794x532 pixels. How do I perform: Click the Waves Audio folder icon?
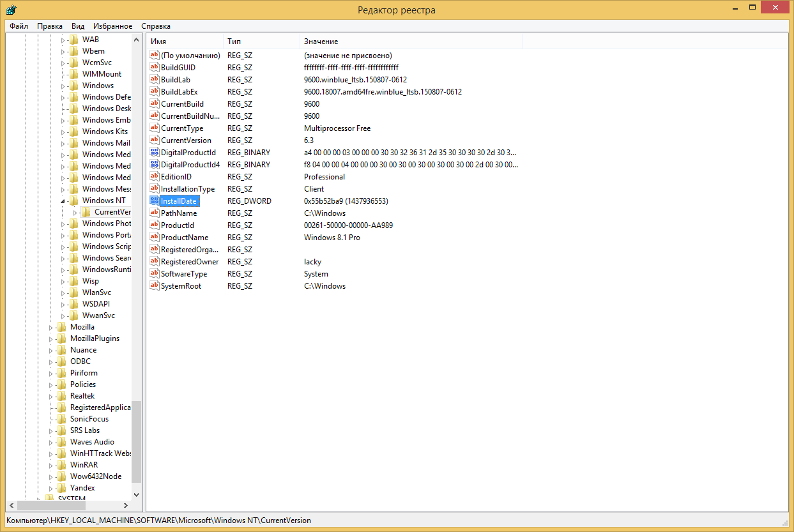click(62, 441)
